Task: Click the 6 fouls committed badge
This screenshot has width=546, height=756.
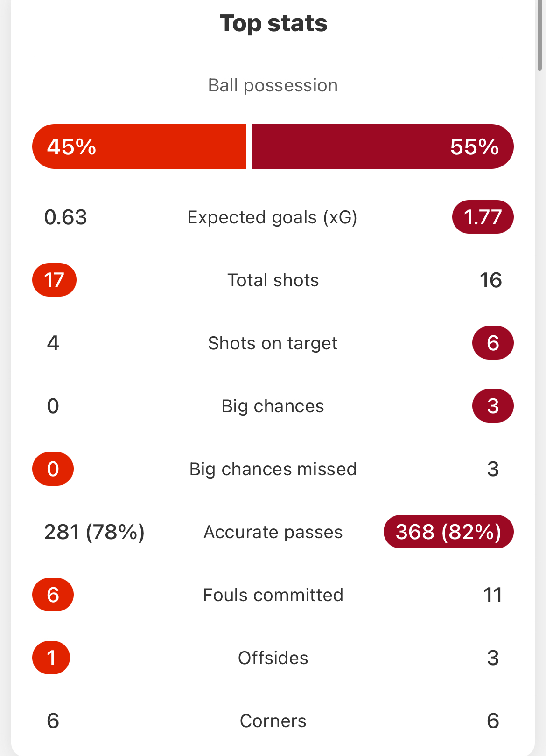Action: click(53, 595)
